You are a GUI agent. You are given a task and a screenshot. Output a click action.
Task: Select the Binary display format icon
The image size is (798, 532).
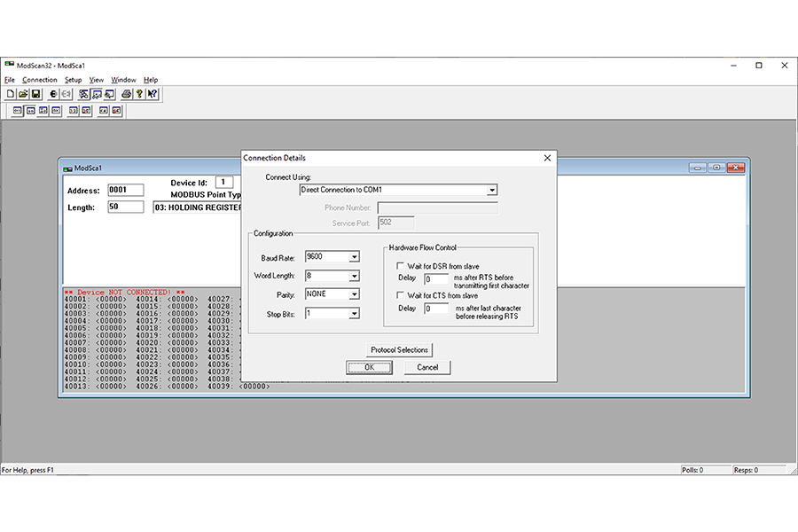point(18,111)
